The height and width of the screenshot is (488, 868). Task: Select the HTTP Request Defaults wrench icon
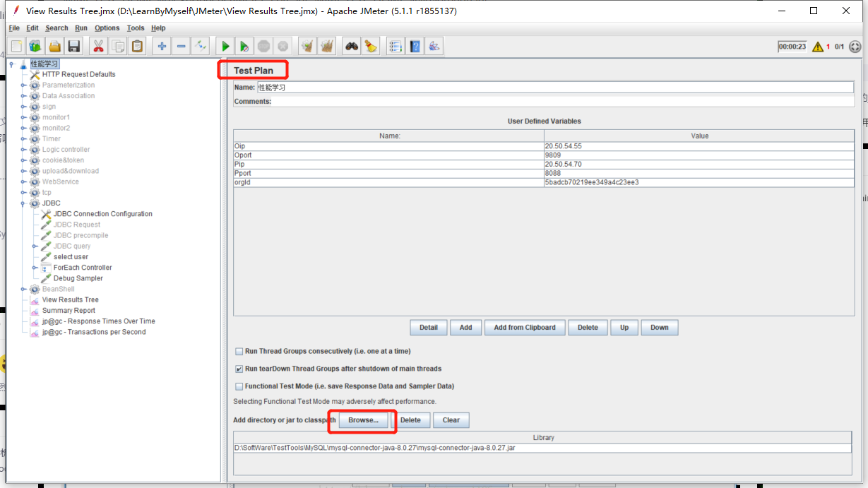(x=35, y=74)
